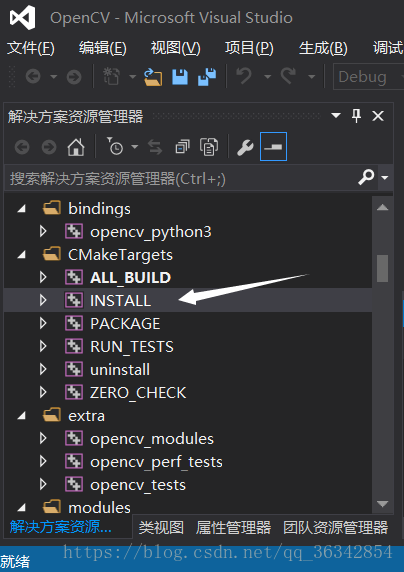This screenshot has height=572, width=404.
Task: Expand the opencv_python3 project
Action: pos(43,231)
